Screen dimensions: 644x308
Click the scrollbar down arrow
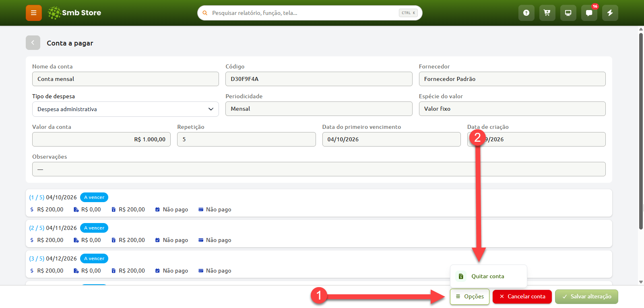click(641, 282)
